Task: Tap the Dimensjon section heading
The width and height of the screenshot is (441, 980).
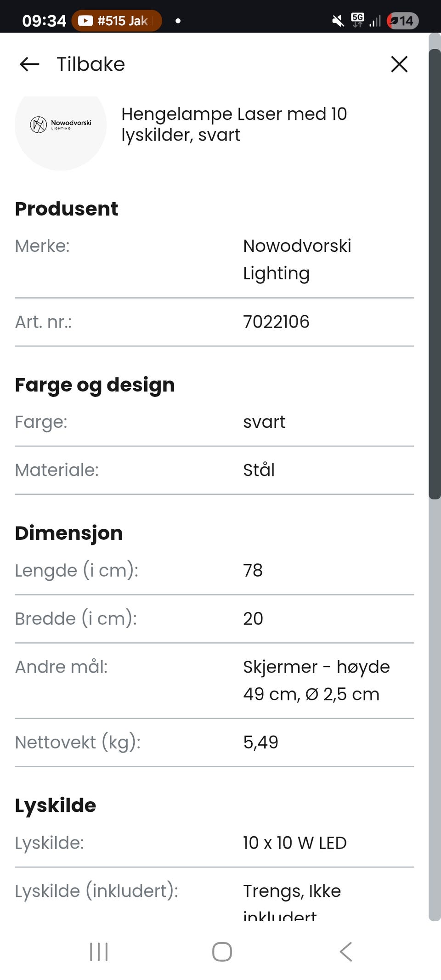Action: pyautogui.click(x=69, y=533)
